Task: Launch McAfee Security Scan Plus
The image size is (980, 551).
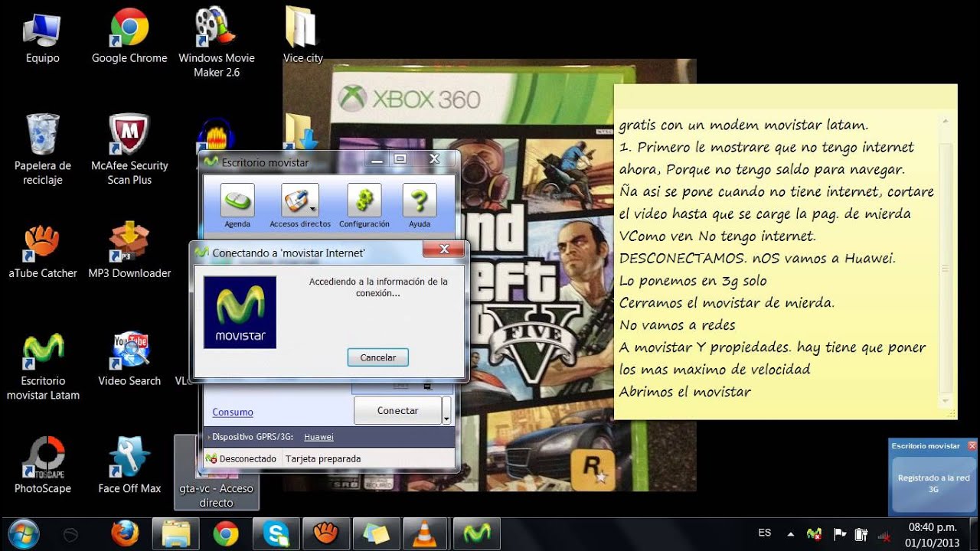Action: [129, 150]
